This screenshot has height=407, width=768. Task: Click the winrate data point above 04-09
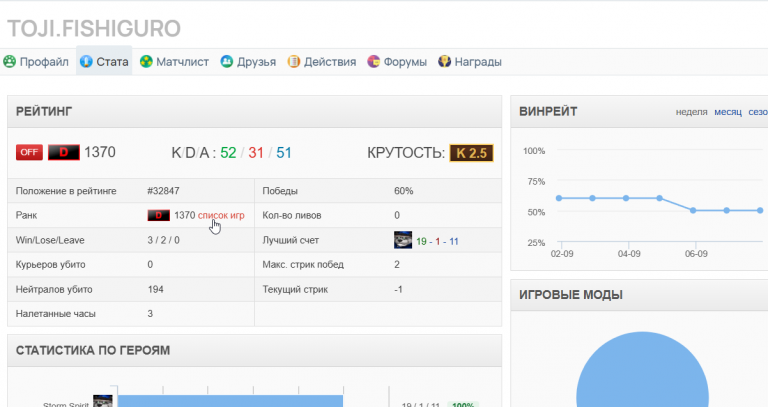coord(626,198)
